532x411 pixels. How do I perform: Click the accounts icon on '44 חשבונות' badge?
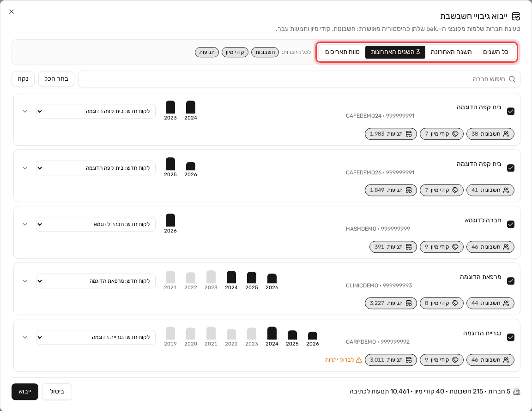pos(506,303)
